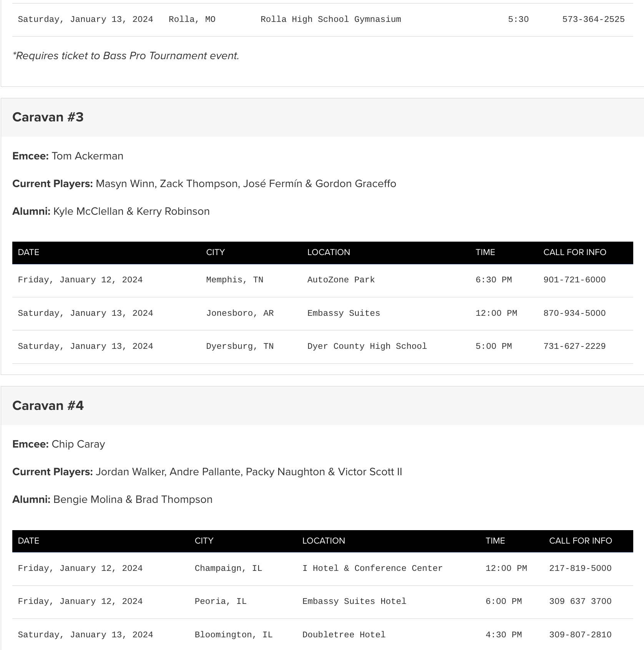Click the Rolla phone number 573-364-2525
This screenshot has height=650, width=644.
(593, 20)
